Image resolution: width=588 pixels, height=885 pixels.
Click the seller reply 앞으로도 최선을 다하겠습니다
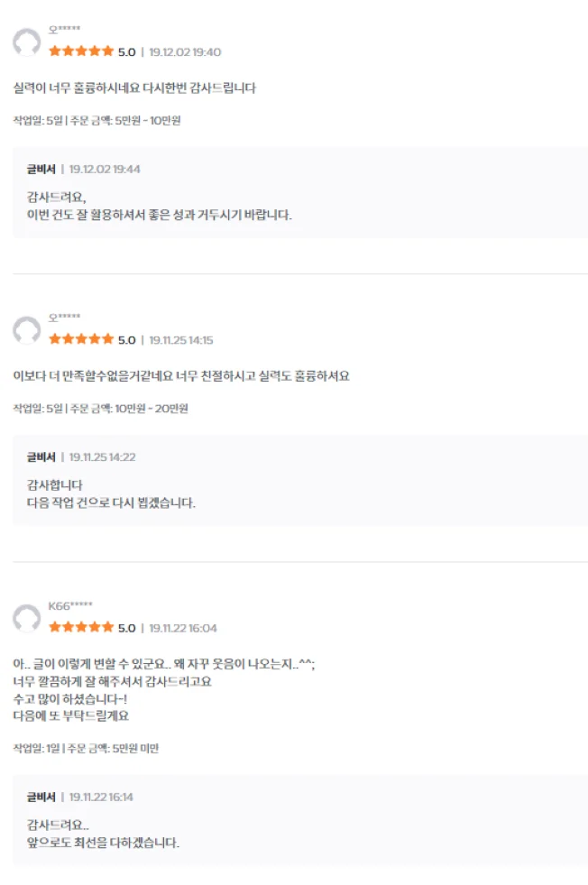click(x=103, y=844)
